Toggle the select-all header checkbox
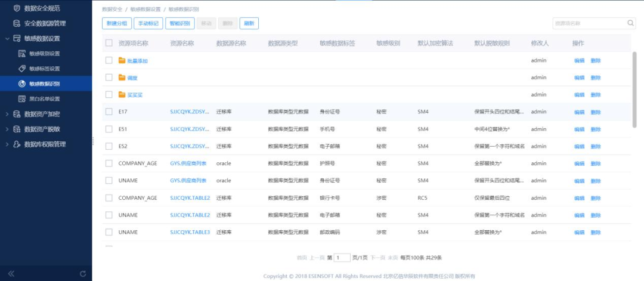The width and height of the screenshot is (644, 281). point(109,43)
